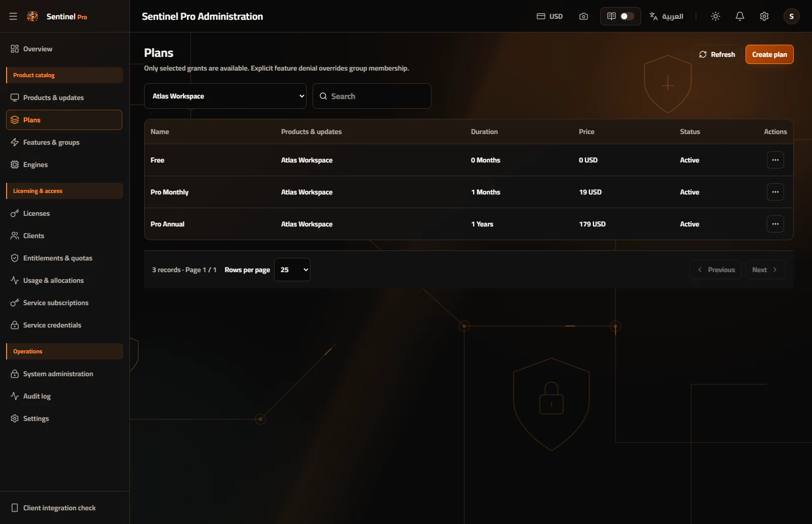The height and width of the screenshot is (524, 812).
Task: Click the Price column header
Action: coord(586,132)
